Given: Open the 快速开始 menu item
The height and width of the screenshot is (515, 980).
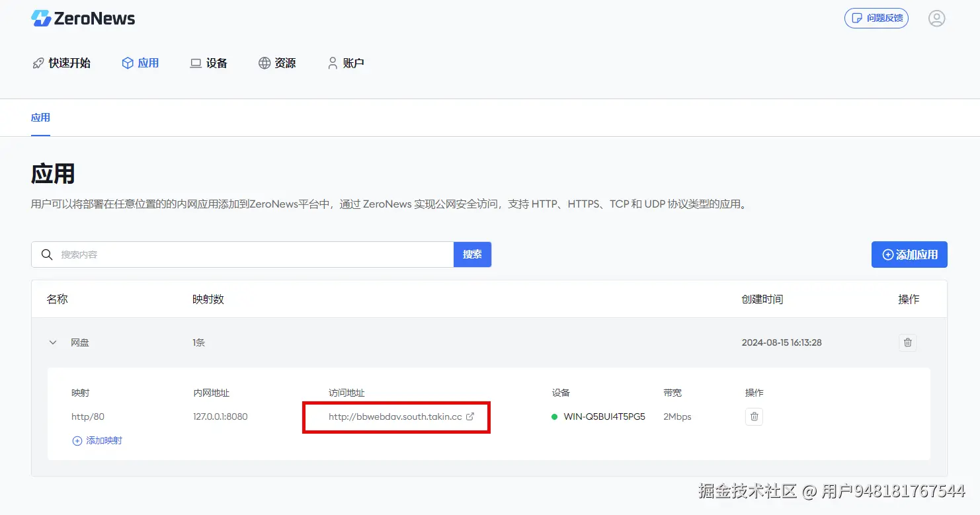Looking at the screenshot, I should point(61,63).
